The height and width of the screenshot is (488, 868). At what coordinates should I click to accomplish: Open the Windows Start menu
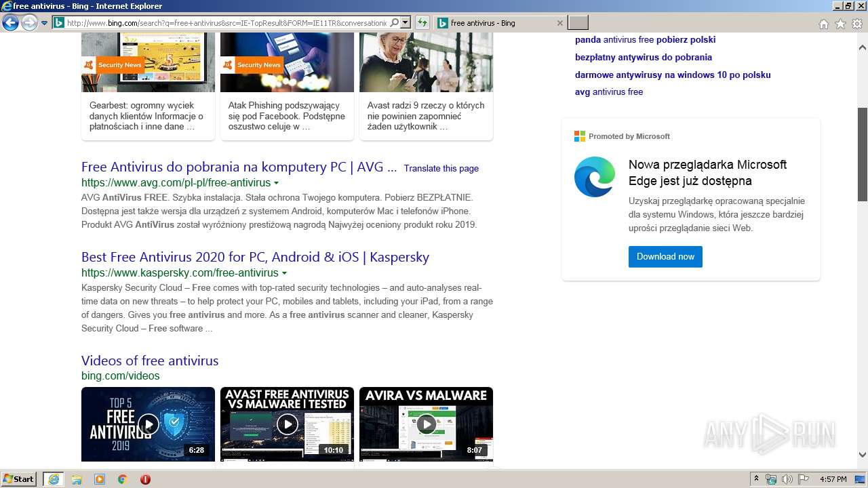click(x=19, y=479)
